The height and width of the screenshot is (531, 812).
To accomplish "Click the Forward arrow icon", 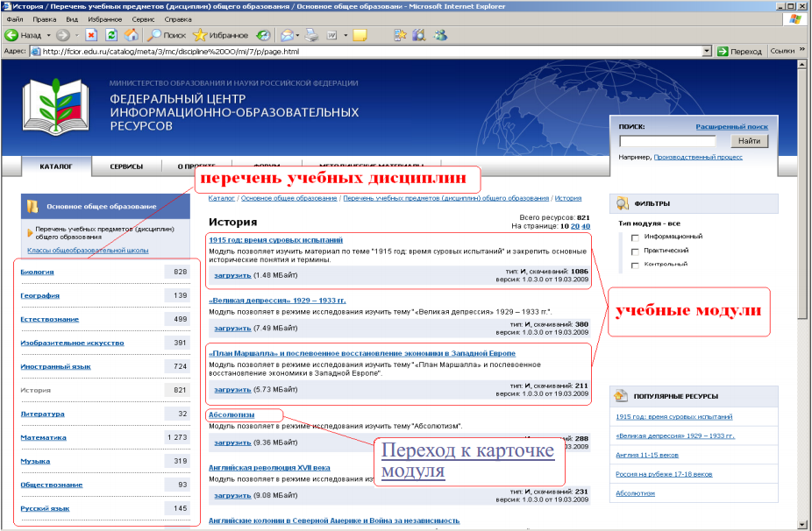I will pyautogui.click(x=62, y=35).
